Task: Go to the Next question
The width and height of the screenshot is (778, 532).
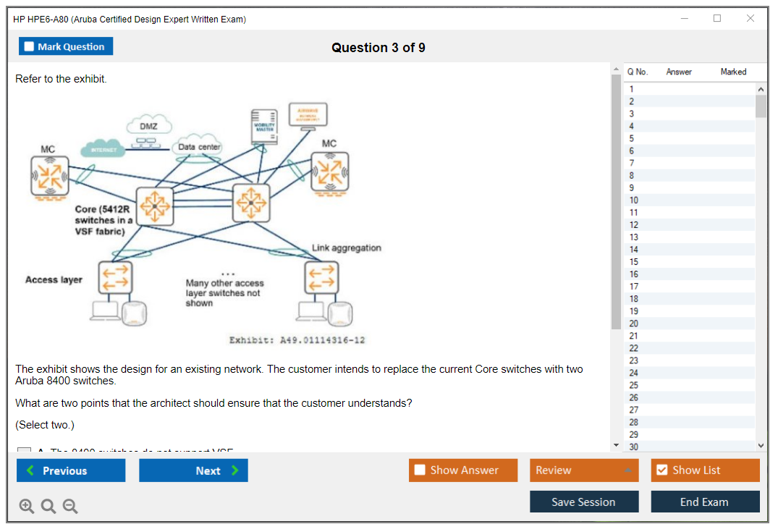Action: click(193, 470)
